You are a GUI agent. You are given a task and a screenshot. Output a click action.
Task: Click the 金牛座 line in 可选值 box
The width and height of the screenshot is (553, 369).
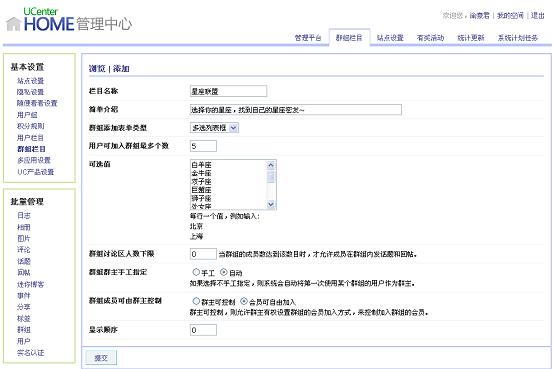201,173
